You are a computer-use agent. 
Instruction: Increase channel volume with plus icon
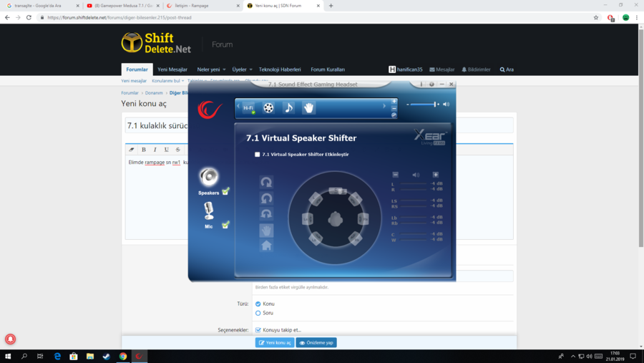pos(435,175)
